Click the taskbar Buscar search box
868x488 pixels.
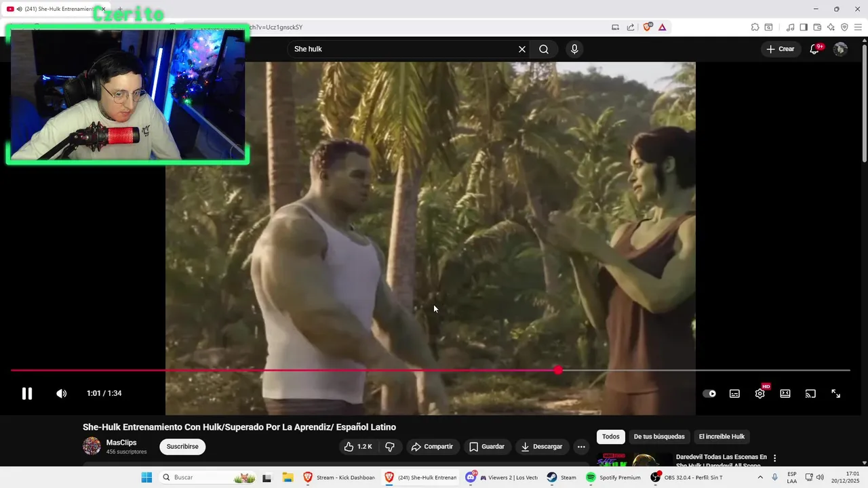[x=208, y=477]
